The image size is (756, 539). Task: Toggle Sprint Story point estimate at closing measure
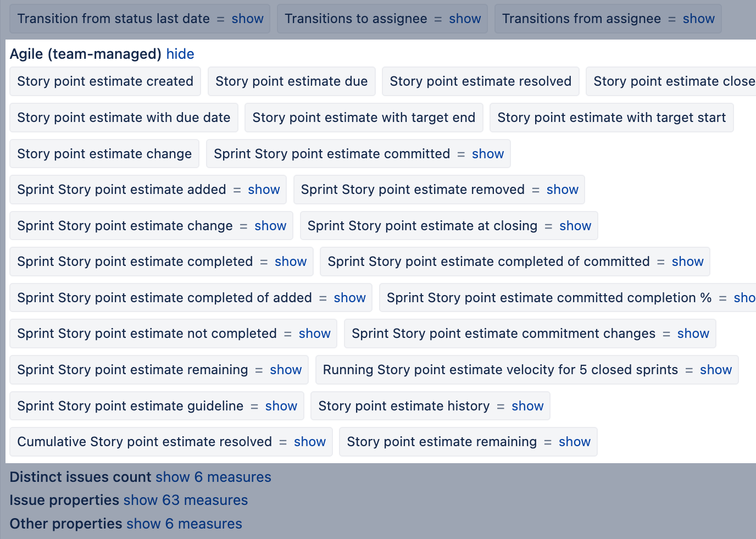(x=422, y=226)
